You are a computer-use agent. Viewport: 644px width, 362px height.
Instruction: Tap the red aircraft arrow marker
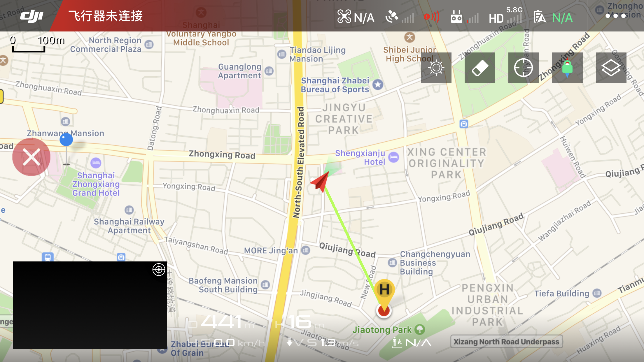321,181
